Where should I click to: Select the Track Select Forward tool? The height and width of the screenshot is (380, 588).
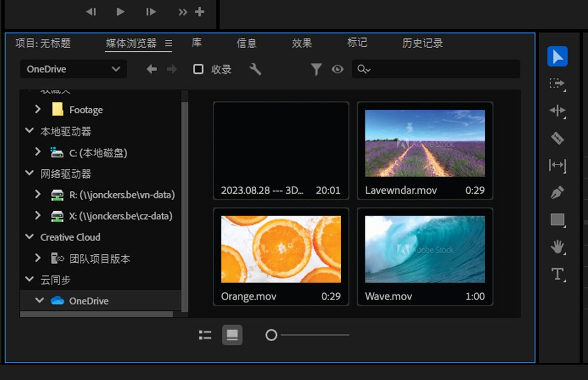click(557, 83)
